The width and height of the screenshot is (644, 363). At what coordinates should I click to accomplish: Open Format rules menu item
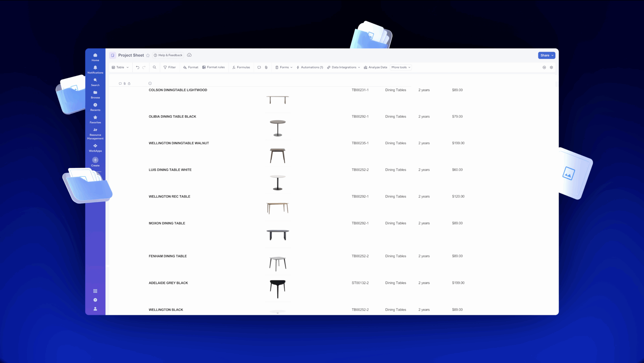[x=214, y=67]
